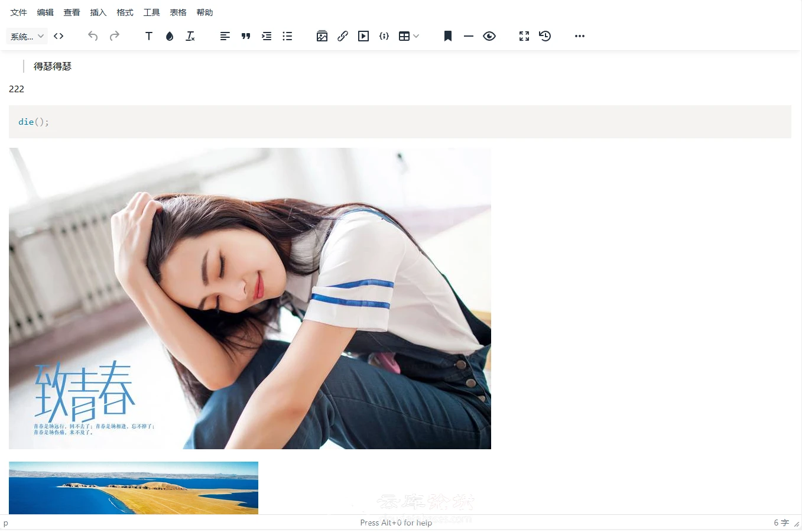Insert image using the picture icon
This screenshot has height=532, width=802.
(x=322, y=36)
